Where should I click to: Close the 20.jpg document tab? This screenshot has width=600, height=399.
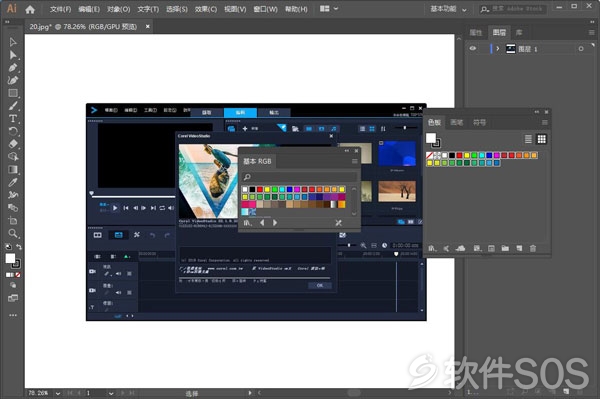147,26
